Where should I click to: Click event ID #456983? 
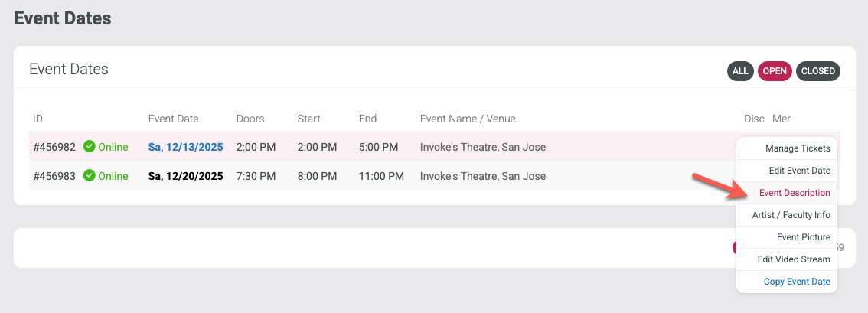point(54,176)
